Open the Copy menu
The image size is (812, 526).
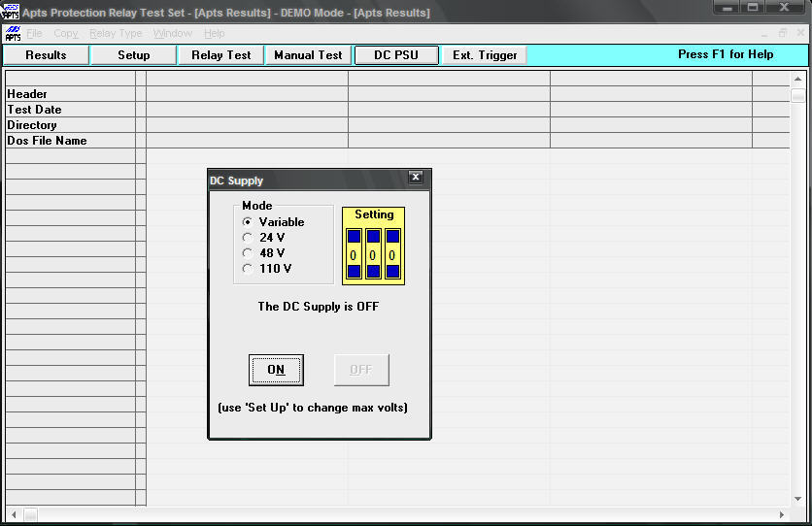pos(66,33)
